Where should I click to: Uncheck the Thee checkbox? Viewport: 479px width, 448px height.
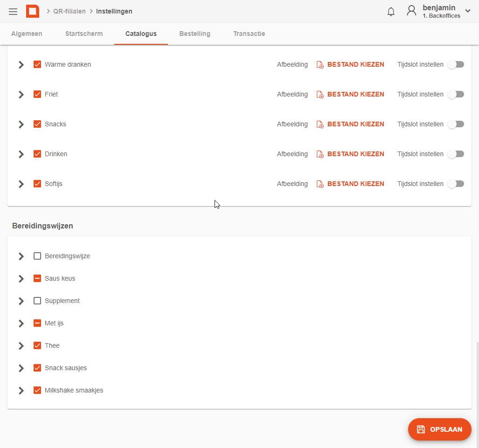[x=37, y=345]
